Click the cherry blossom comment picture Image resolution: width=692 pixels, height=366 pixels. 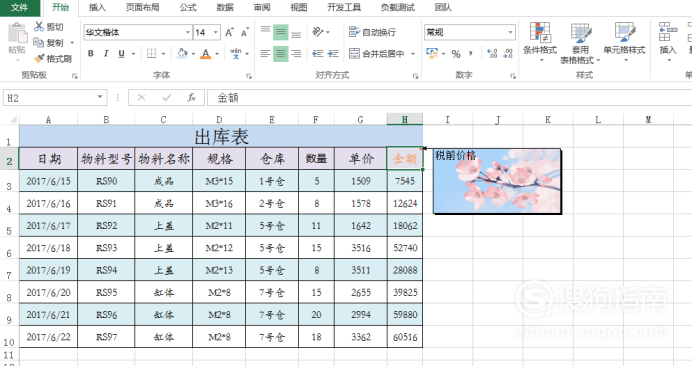(x=497, y=181)
